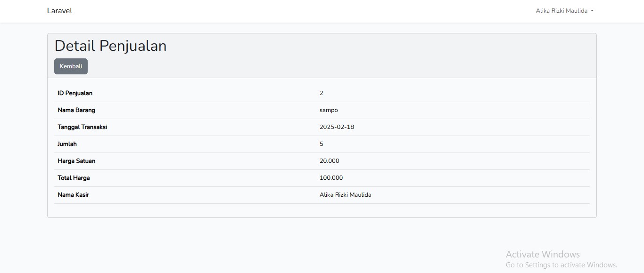Select the ID Penjualan label
Image resolution: width=644 pixels, height=273 pixels.
(75, 93)
